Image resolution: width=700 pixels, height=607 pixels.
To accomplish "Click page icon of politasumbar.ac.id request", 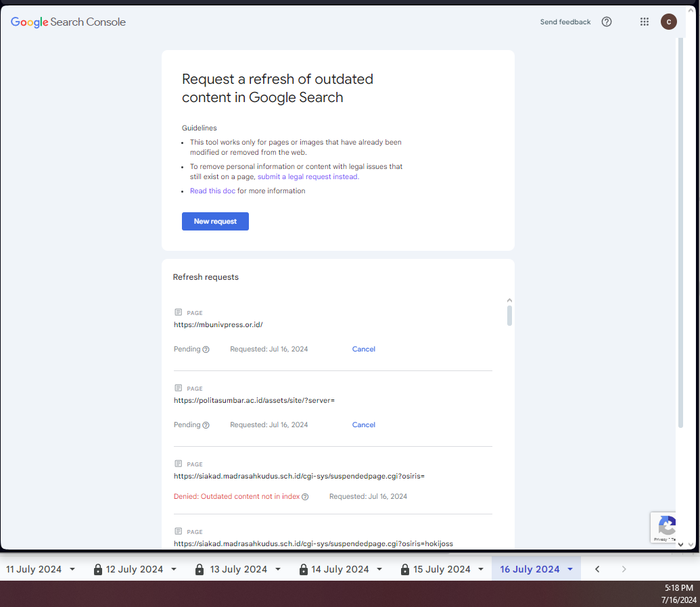I will click(x=178, y=388).
